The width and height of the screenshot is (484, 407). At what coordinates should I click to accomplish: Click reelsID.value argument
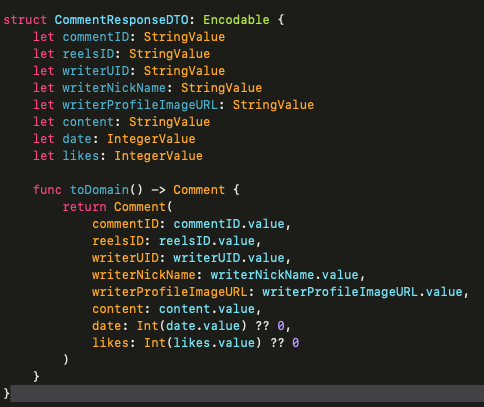(x=207, y=241)
